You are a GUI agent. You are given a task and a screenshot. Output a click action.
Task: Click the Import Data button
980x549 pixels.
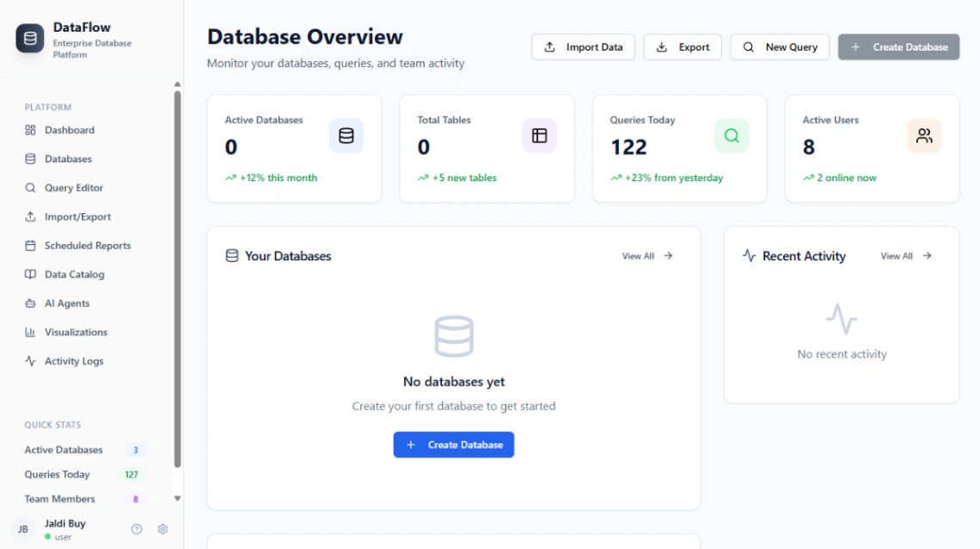tap(583, 47)
